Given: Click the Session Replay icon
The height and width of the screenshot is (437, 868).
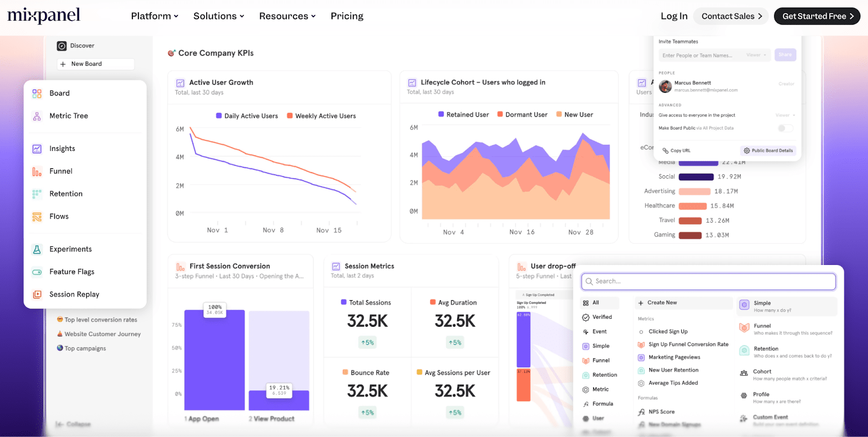Looking at the screenshot, I should 37,294.
